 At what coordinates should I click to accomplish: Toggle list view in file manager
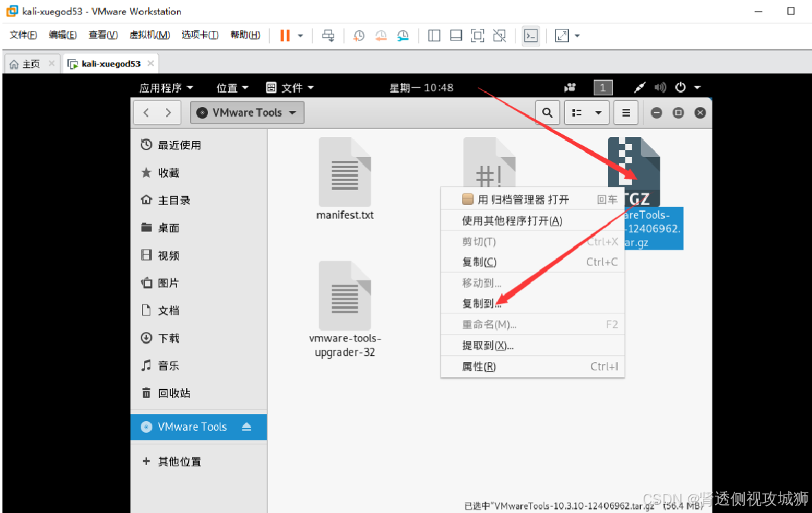pyautogui.click(x=577, y=113)
